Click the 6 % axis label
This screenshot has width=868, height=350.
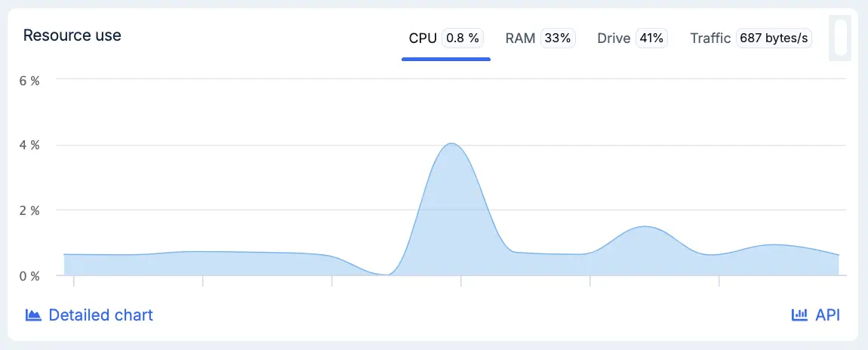coord(31,81)
